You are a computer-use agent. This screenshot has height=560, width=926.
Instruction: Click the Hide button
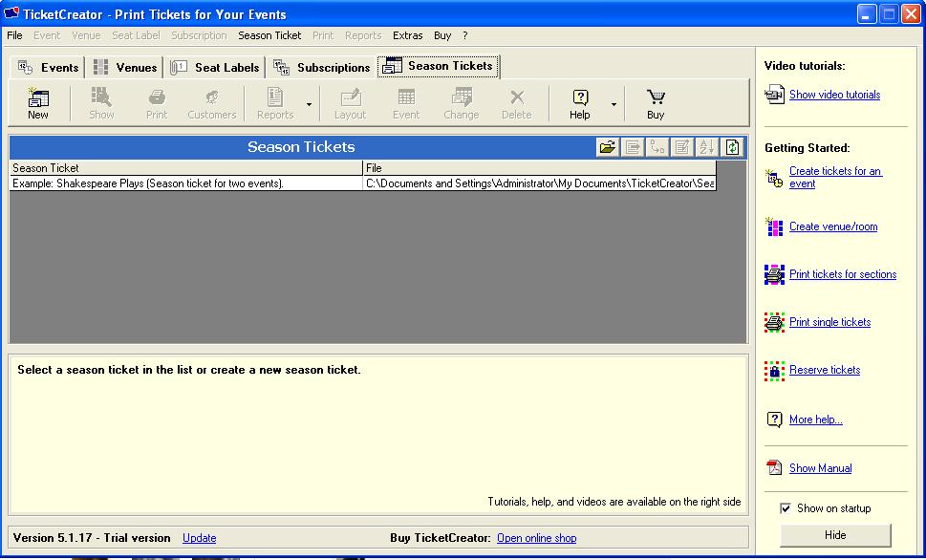835,535
